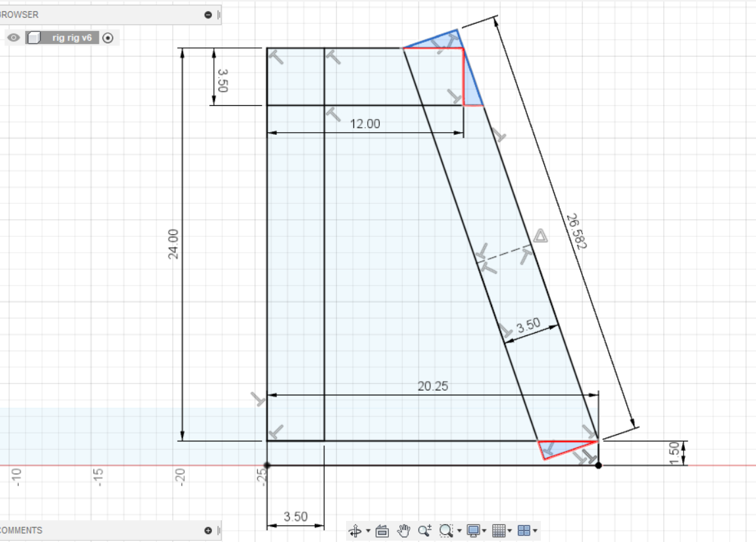Click the Comments panel header
This screenshot has height=542, width=756.
tap(111, 530)
